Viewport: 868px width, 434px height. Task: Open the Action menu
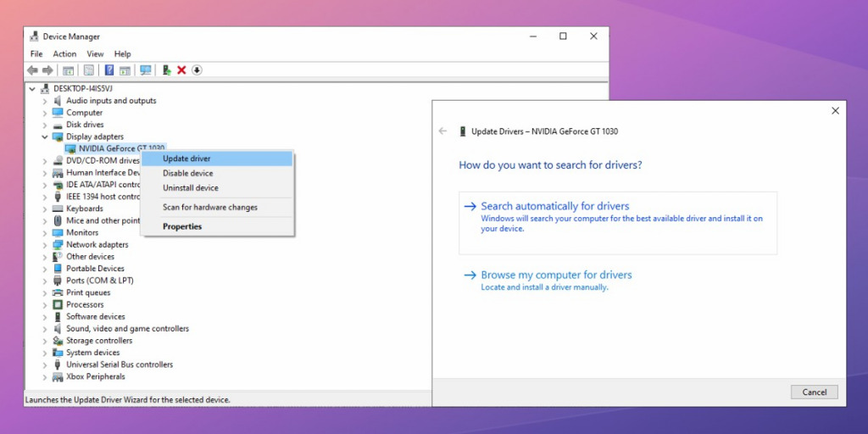pyautogui.click(x=64, y=53)
